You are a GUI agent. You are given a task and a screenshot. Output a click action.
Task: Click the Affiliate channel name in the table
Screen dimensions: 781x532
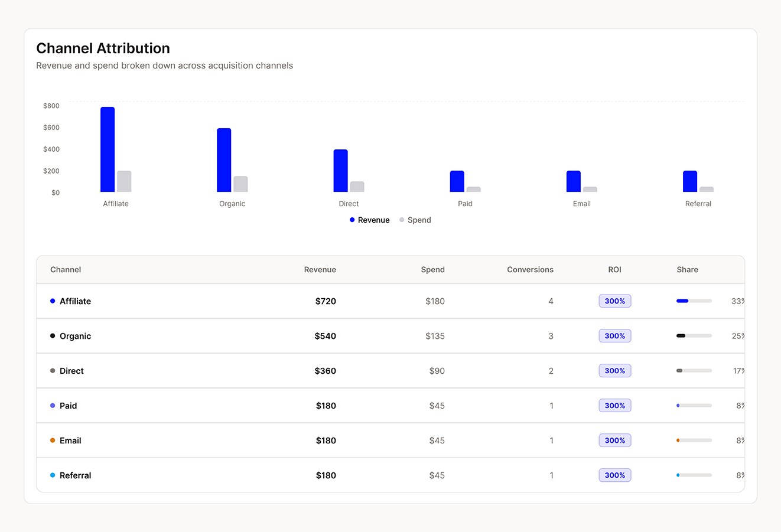(x=75, y=301)
